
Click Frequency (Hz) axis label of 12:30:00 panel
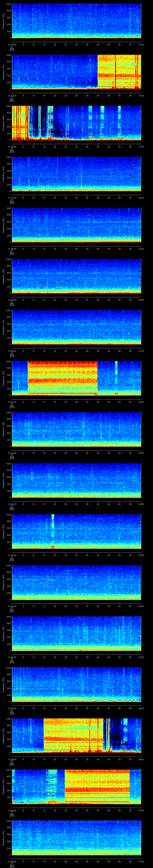click(x=3, y=838)
